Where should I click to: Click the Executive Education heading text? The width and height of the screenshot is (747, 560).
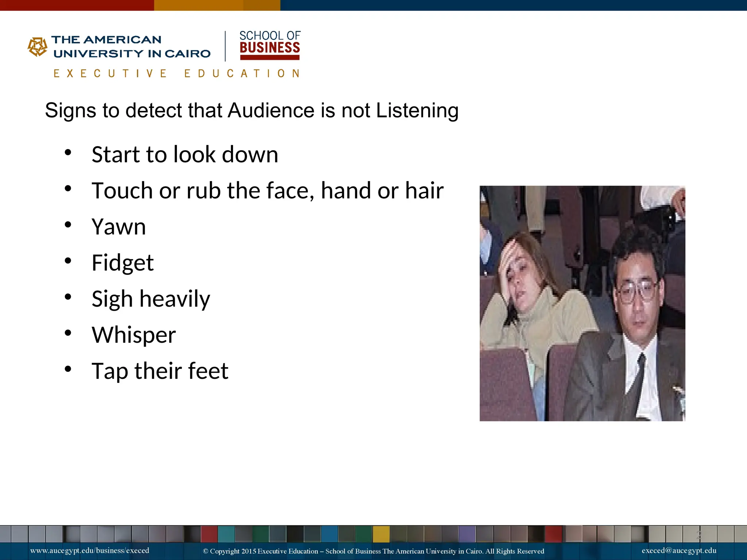pyautogui.click(x=177, y=74)
